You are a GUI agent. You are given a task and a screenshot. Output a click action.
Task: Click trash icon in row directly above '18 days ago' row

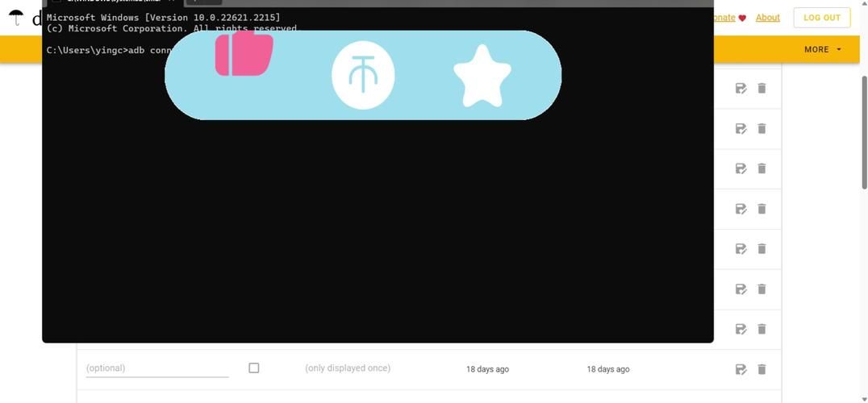coord(762,329)
